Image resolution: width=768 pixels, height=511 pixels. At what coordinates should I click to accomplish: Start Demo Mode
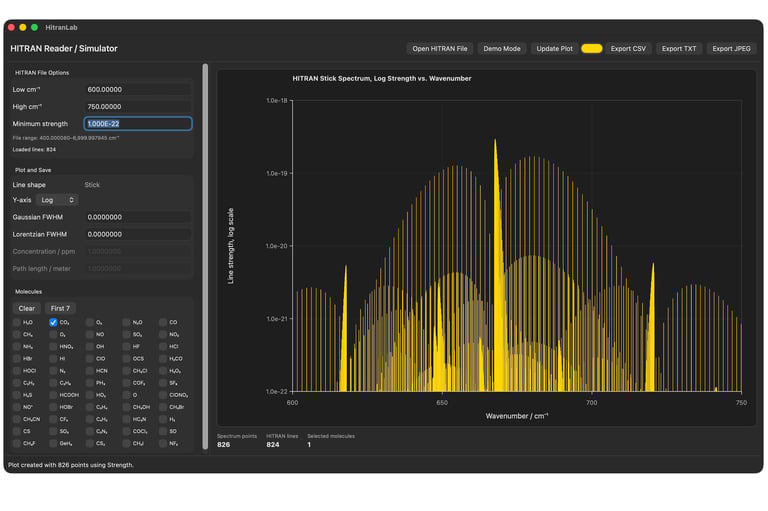point(502,49)
